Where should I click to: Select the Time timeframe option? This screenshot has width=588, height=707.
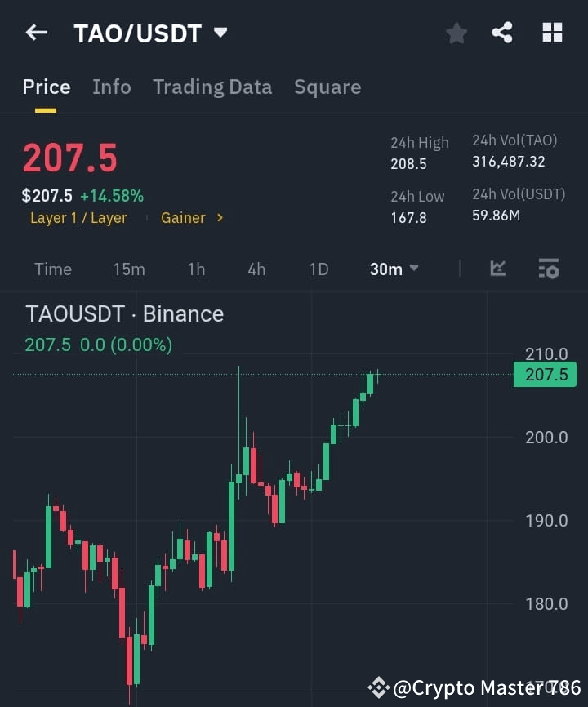point(52,269)
